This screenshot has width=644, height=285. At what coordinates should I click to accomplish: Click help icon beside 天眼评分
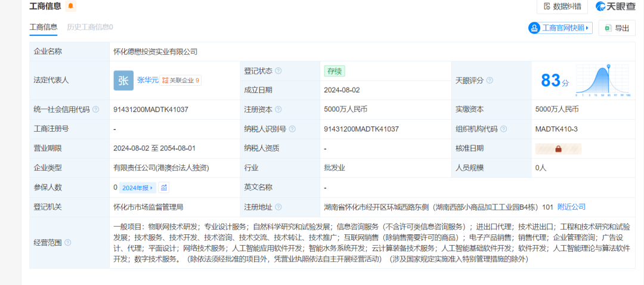point(490,80)
